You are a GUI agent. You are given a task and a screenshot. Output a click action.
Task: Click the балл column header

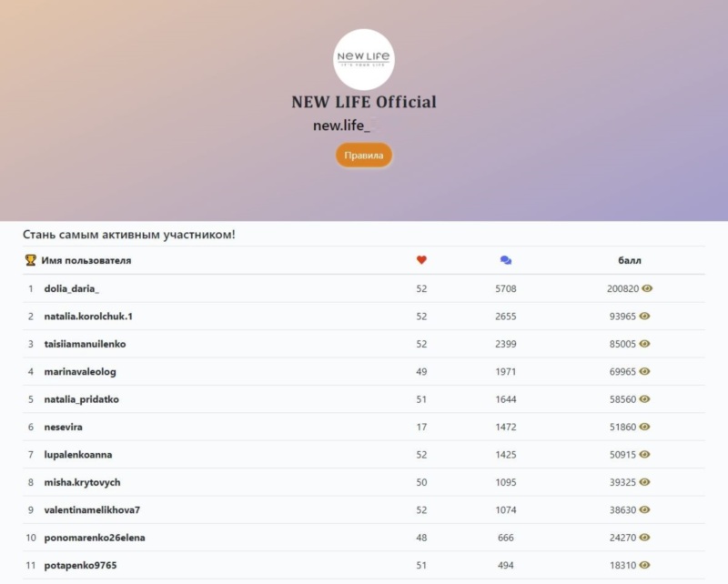tap(630, 260)
